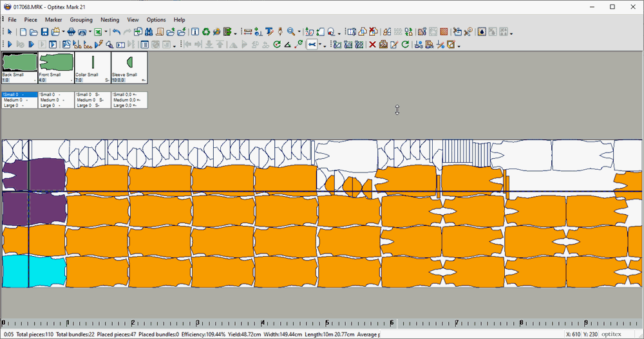644x339 pixels.
Task: Click the red X delete icon
Action: (x=372, y=44)
